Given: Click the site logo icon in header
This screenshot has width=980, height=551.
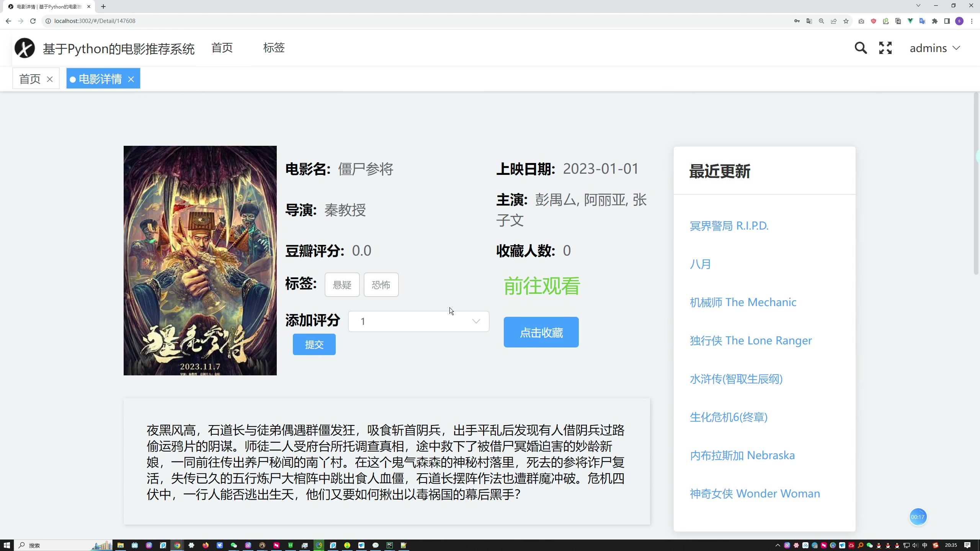Looking at the screenshot, I should point(24,48).
